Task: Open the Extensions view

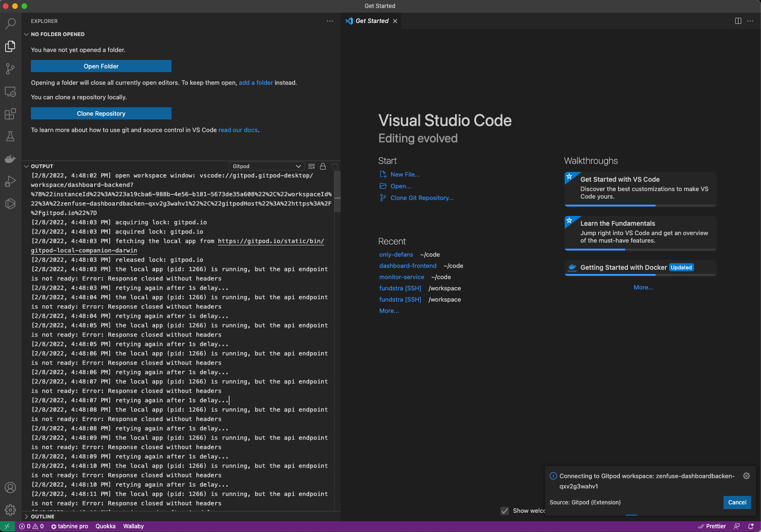Action: [x=10, y=114]
